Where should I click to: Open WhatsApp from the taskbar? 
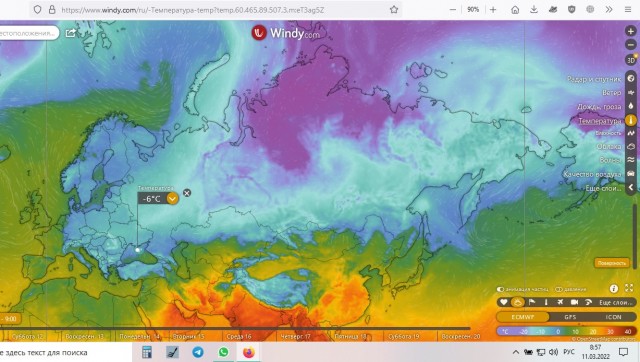[223, 352]
